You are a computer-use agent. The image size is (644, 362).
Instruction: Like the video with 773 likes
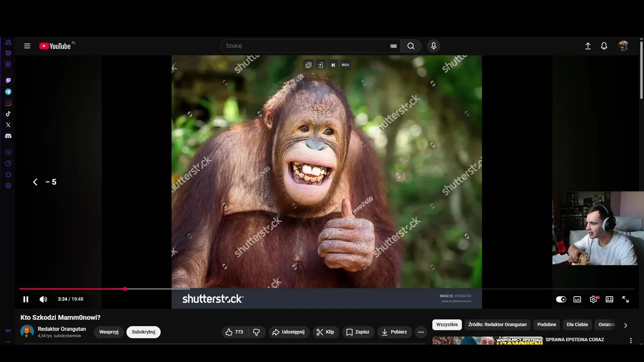coord(234,332)
